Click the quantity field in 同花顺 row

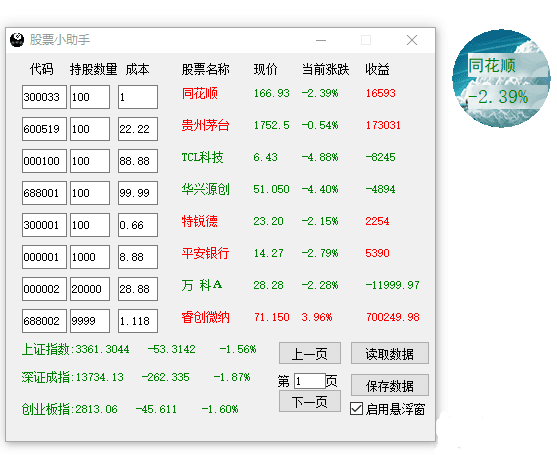(90, 97)
